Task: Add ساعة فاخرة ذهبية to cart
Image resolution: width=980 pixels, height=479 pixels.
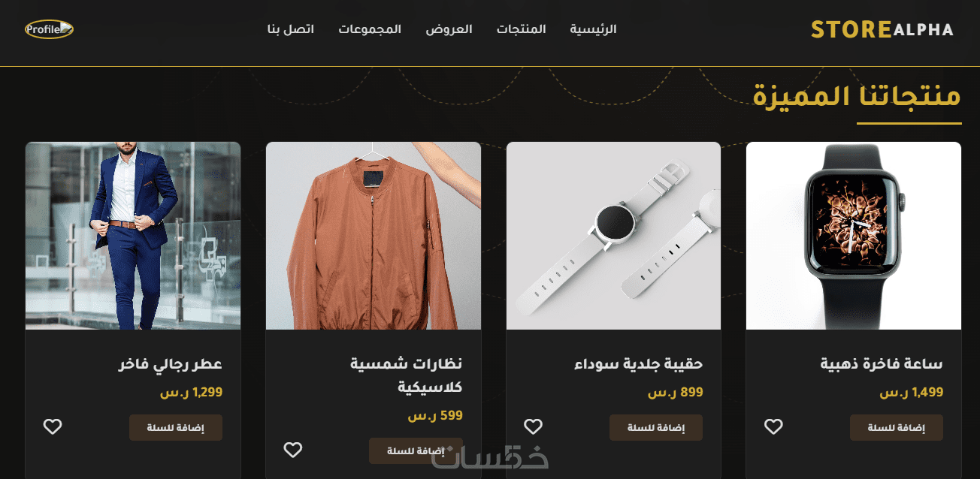Action: [x=896, y=427]
